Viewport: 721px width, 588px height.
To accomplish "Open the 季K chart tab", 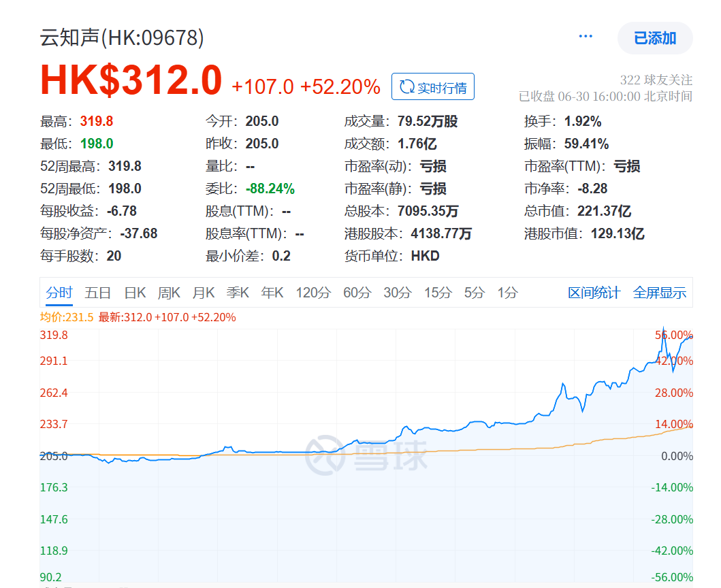I will coord(238,293).
